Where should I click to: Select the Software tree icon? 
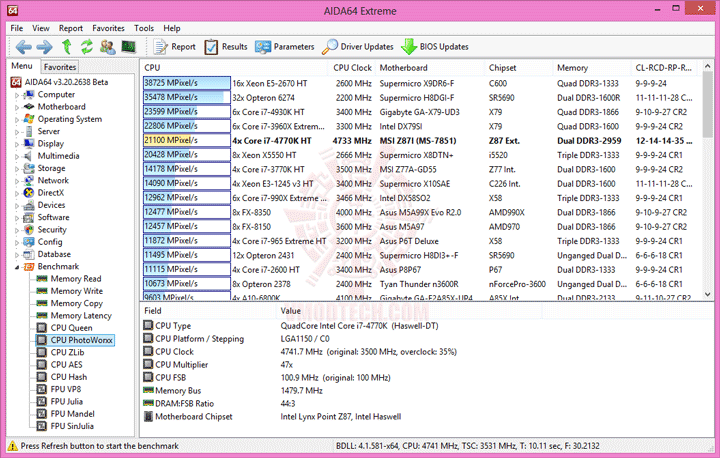click(x=28, y=217)
